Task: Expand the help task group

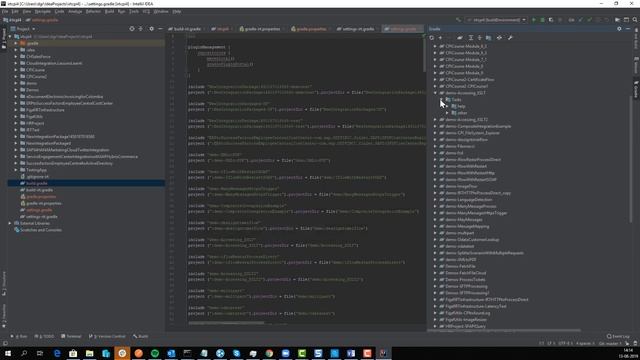Action: (x=447, y=106)
